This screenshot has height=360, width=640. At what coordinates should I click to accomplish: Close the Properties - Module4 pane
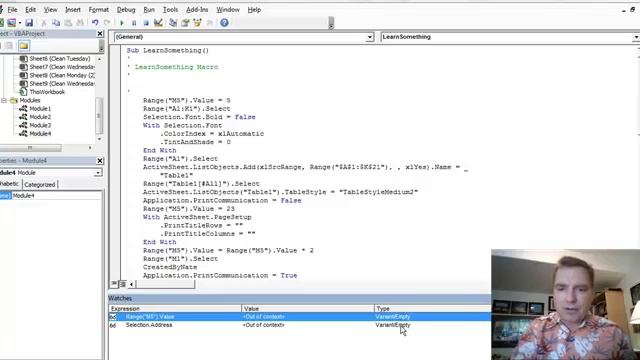[100, 161]
